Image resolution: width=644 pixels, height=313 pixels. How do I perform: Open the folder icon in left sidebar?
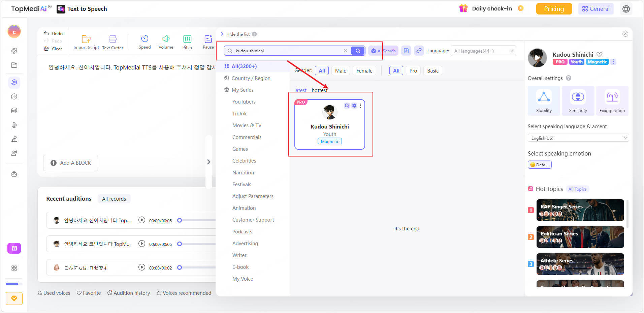click(x=14, y=65)
